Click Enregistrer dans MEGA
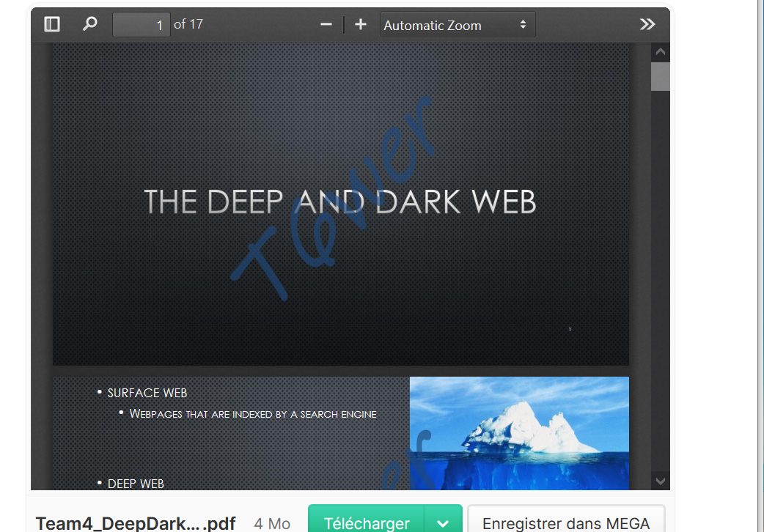This screenshot has width=764, height=532. coord(566,523)
